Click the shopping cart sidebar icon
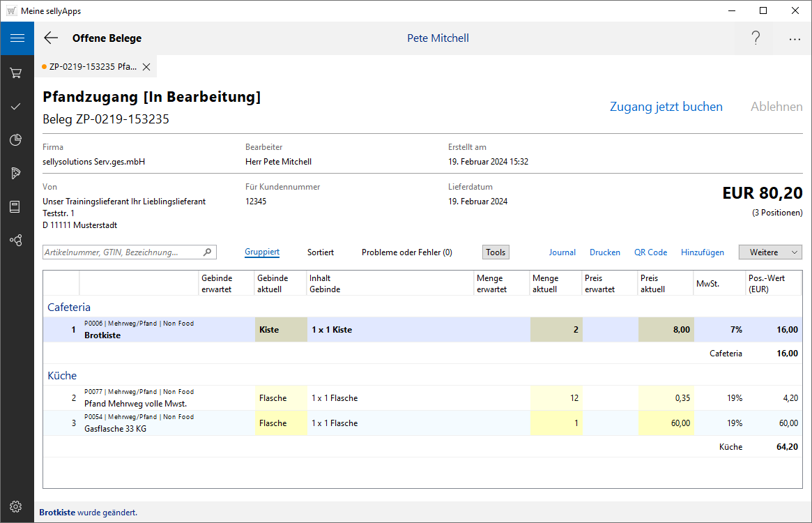This screenshot has width=812, height=523. pos(17,73)
